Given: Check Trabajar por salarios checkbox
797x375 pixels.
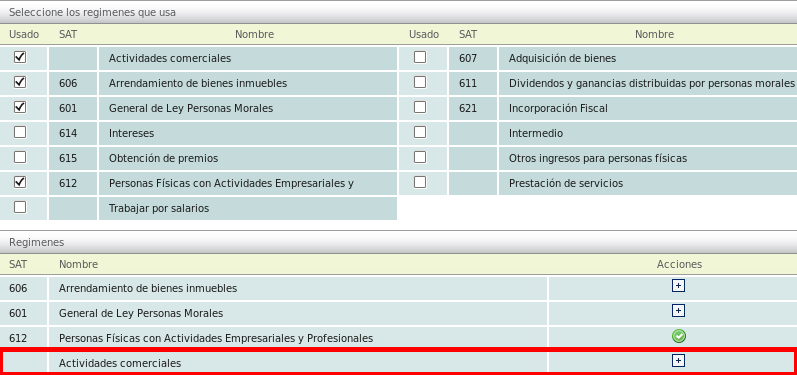Looking at the screenshot, I should (x=20, y=207).
